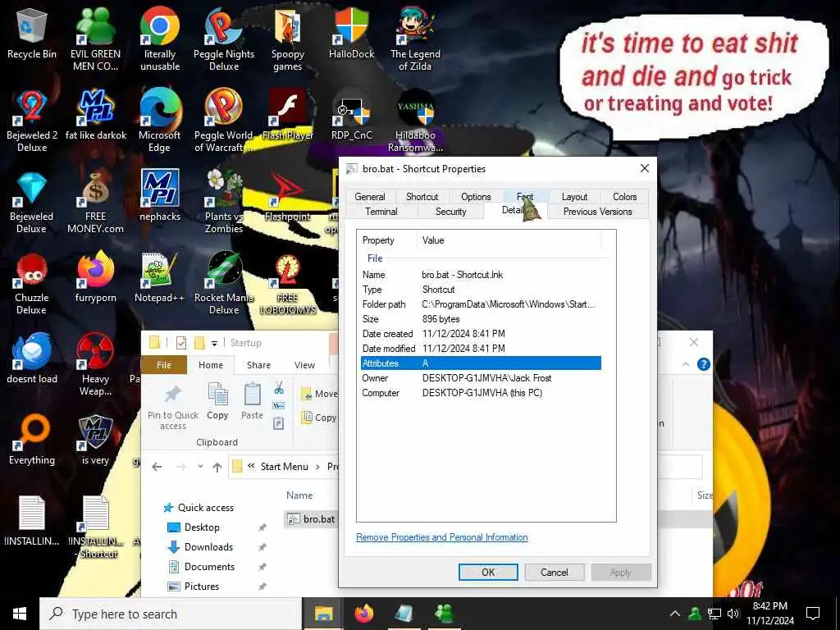Open the RDP_CnC shortcut

pyautogui.click(x=351, y=115)
